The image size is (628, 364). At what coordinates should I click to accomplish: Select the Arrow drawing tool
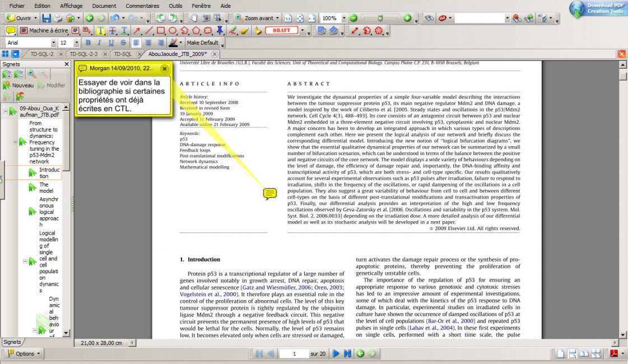tap(137, 30)
